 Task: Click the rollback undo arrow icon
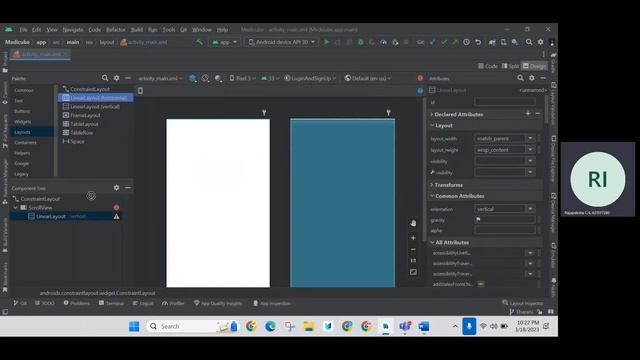pyautogui.click(x=478, y=42)
